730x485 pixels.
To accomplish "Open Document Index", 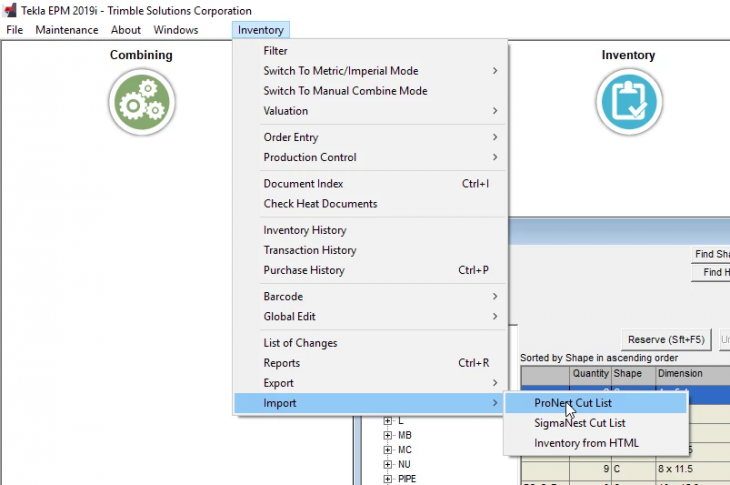I will (x=370, y=184).
